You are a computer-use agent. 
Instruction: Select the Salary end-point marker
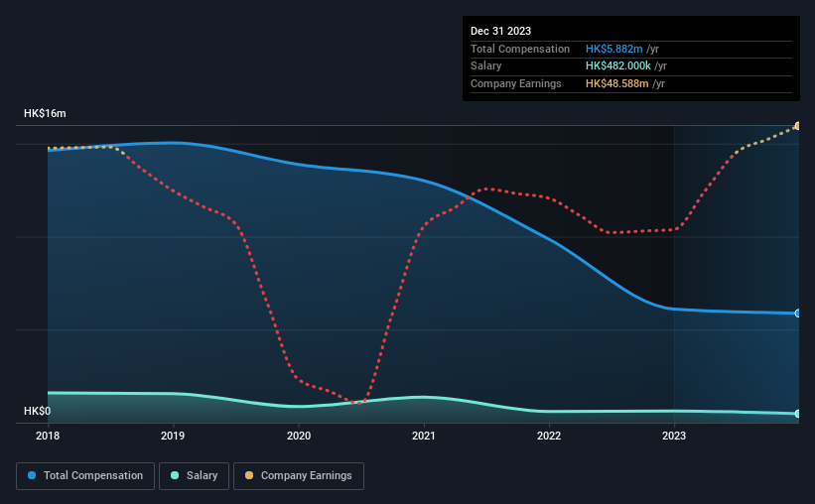click(798, 414)
